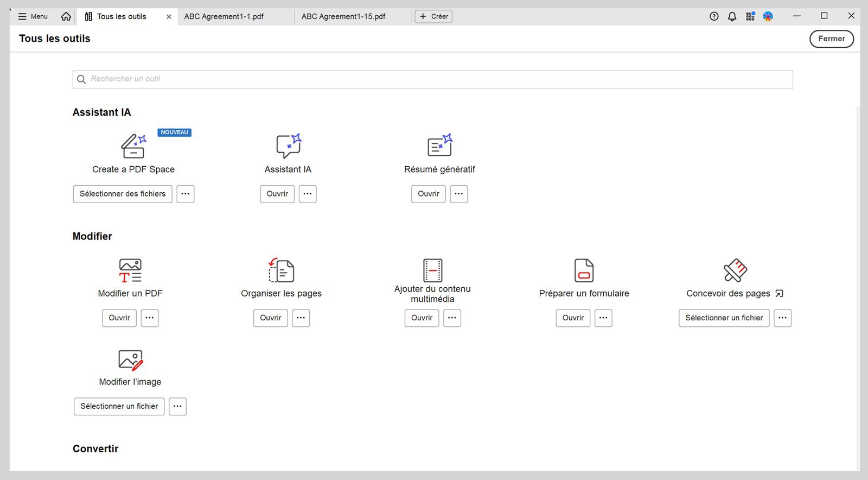Go to the Home icon
This screenshot has height=480, width=868.
(66, 16)
